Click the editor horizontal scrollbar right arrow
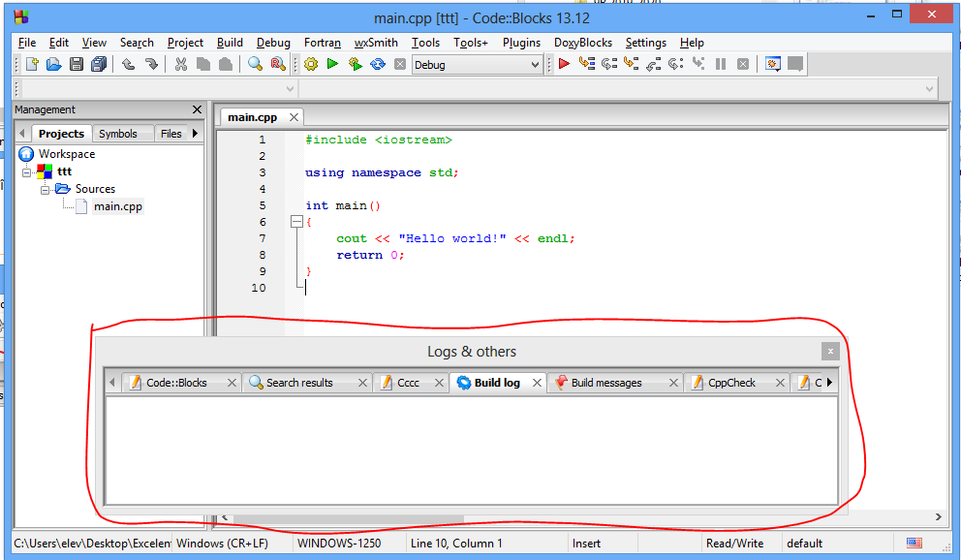 tap(939, 517)
